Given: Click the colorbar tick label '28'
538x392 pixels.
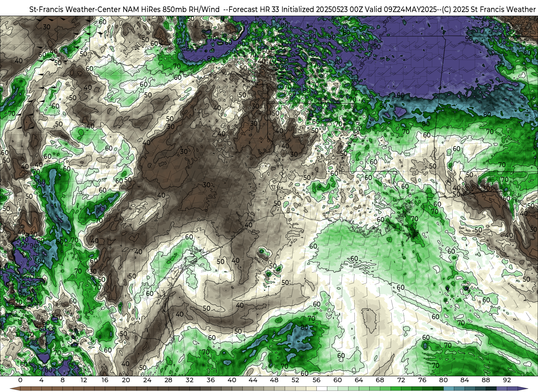Looking at the screenshot, I should click(x=168, y=380).
